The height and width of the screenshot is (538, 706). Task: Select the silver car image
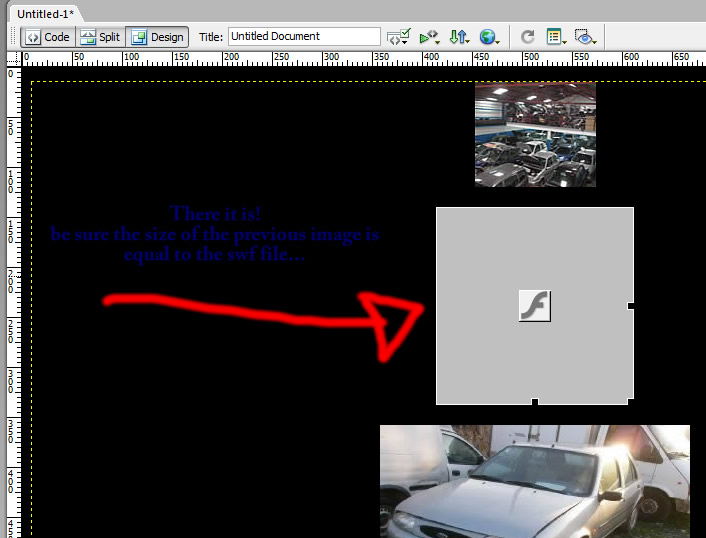click(534, 481)
